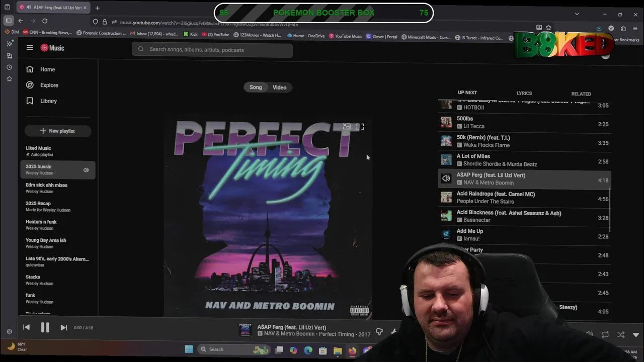Reload the current page
This screenshot has height=362, width=644.
click(45, 21)
